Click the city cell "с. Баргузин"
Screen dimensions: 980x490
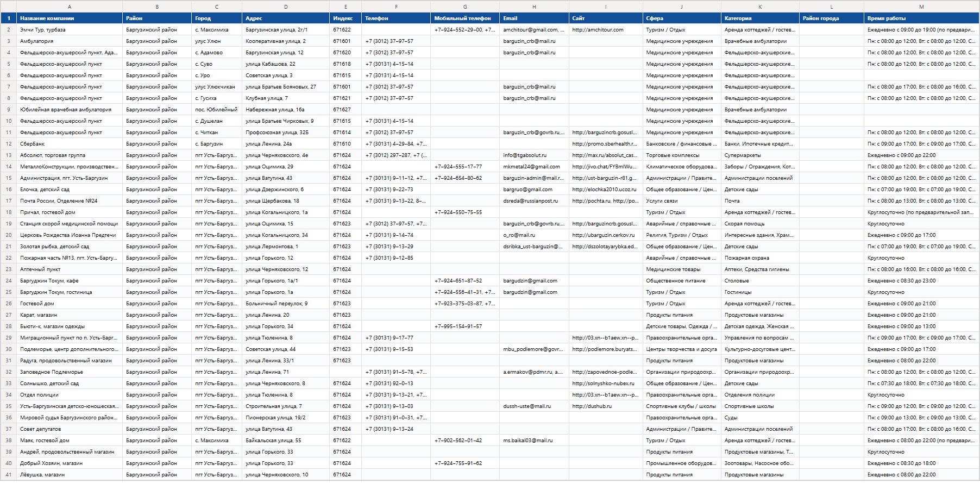217,144
